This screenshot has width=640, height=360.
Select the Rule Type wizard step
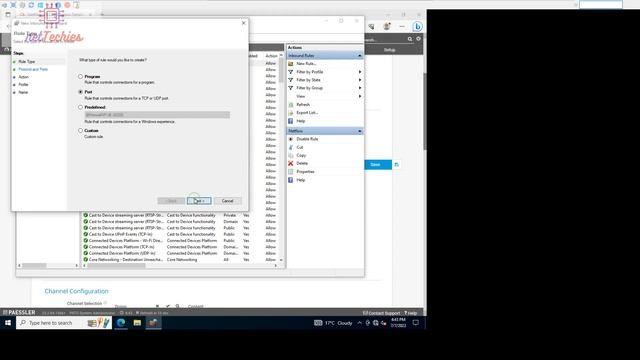pyautogui.click(x=27, y=62)
